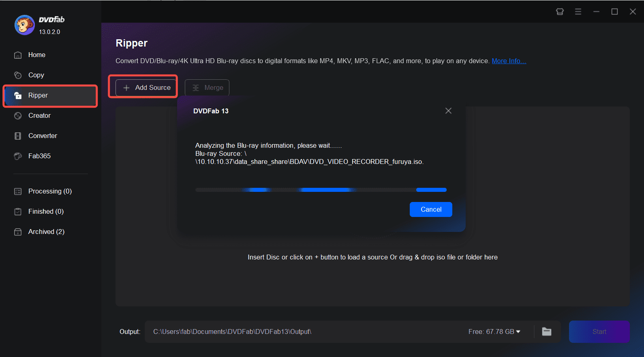644x357 pixels.
Task: Open the skin theme icon in title bar
Action: 560,12
